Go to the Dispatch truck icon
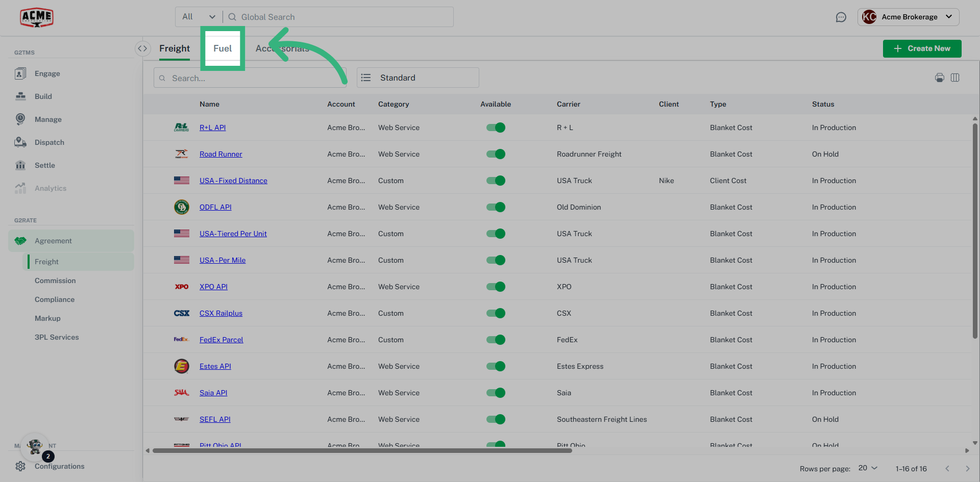This screenshot has height=482, width=980. 20,142
